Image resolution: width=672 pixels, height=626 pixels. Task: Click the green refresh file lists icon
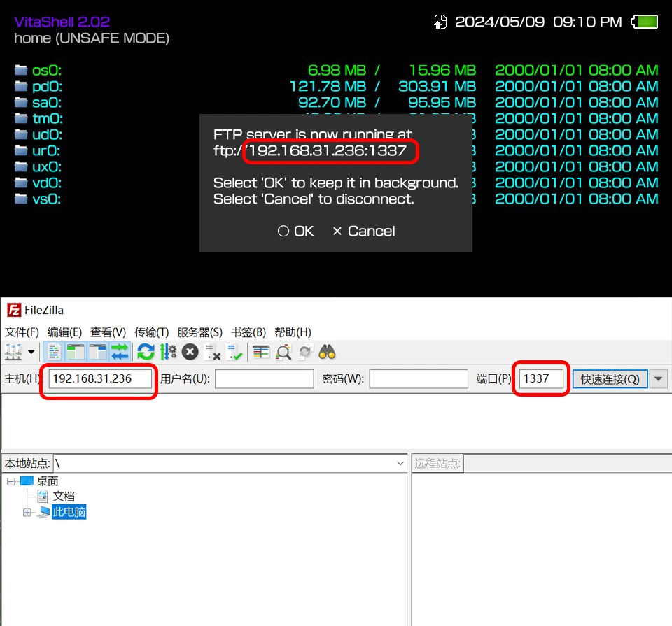146,352
